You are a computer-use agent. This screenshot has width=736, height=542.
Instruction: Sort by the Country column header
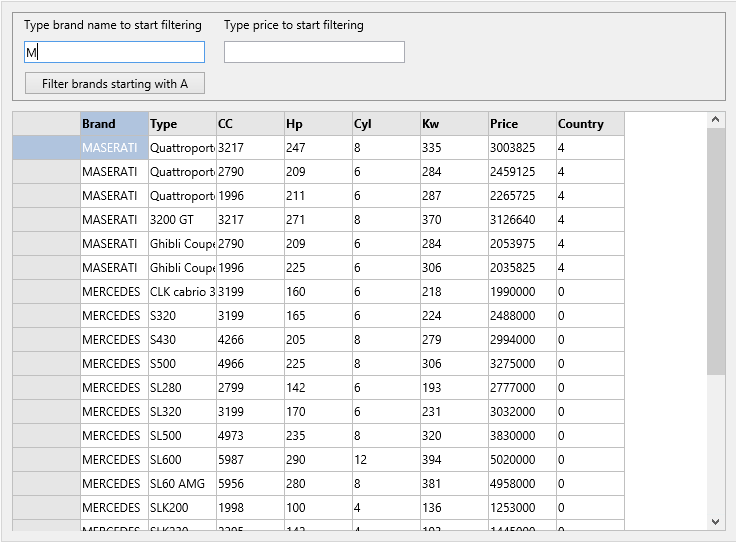[x=590, y=124]
